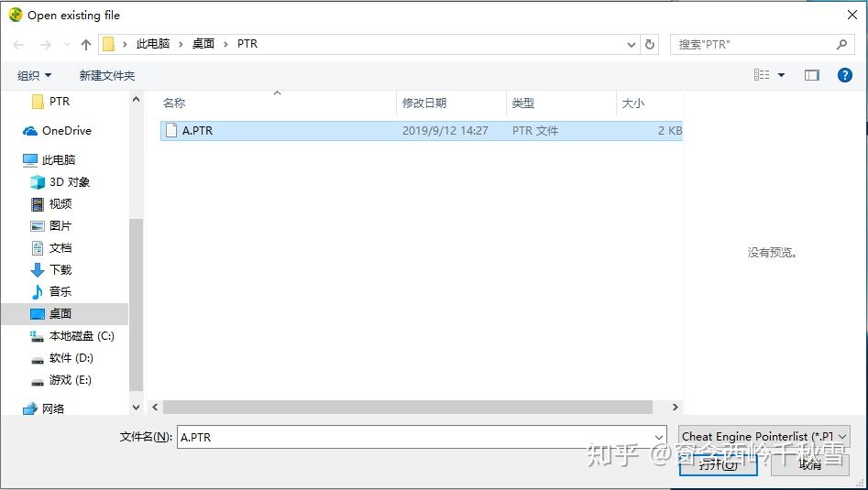
Task: Click the date 2019/9/12 14:27
Action: point(445,131)
